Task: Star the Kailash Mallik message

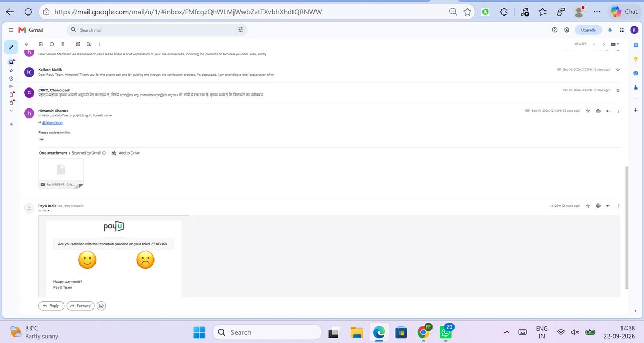Action: click(618, 70)
